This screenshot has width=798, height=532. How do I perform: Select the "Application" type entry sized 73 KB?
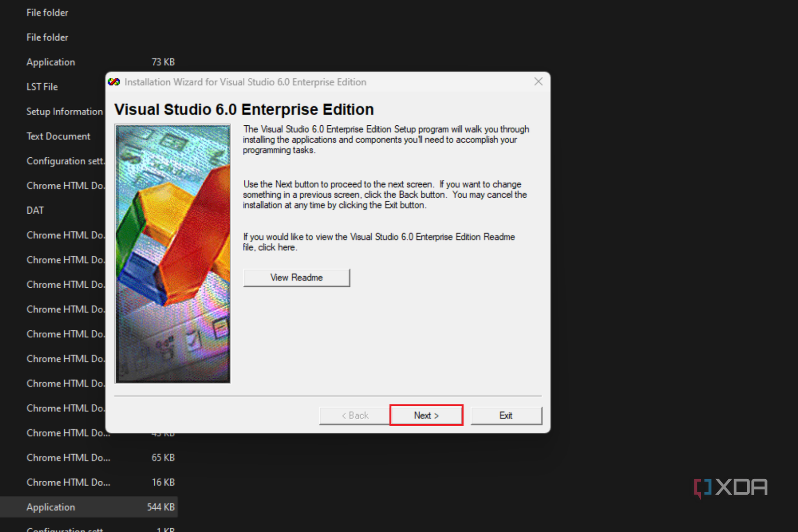[x=51, y=62]
